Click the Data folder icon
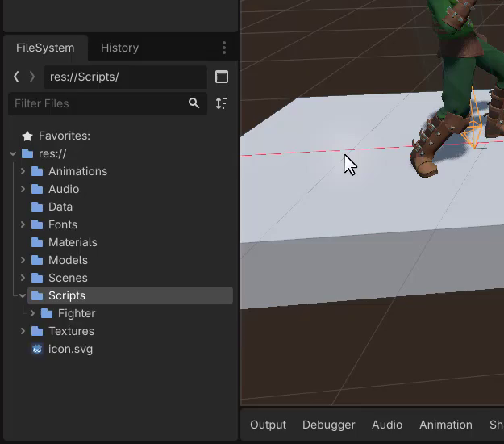 (37, 207)
